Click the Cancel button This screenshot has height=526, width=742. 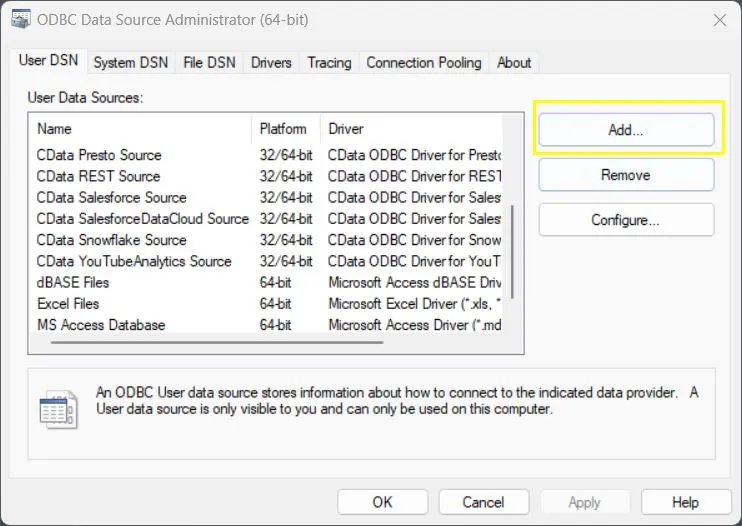(483, 502)
